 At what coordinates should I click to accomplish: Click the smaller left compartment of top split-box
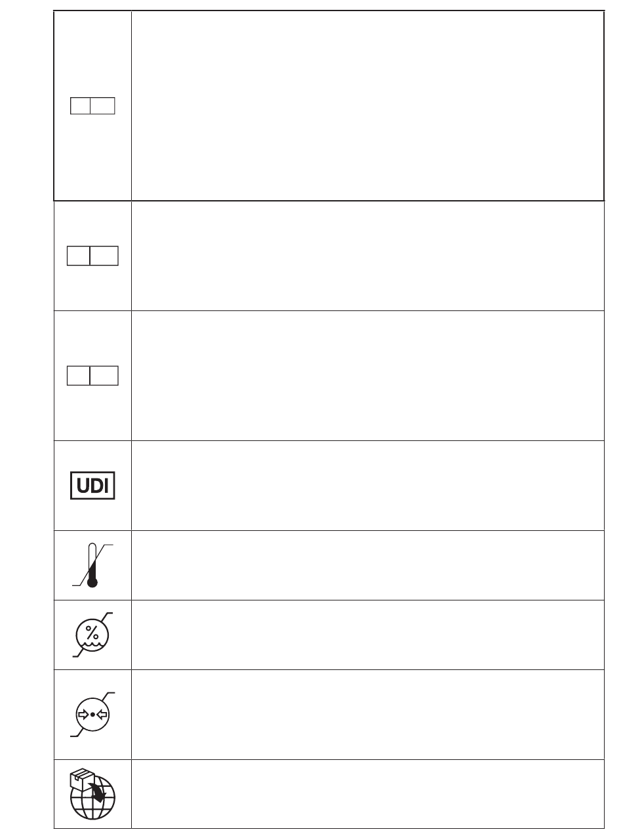tap(81, 106)
